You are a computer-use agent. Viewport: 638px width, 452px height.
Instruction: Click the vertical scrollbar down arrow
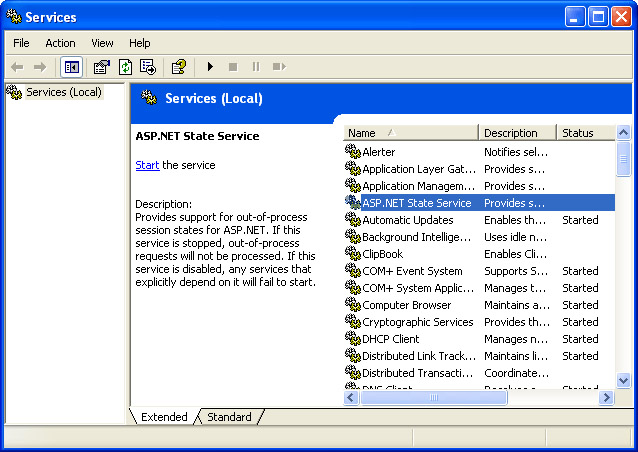tap(624, 381)
